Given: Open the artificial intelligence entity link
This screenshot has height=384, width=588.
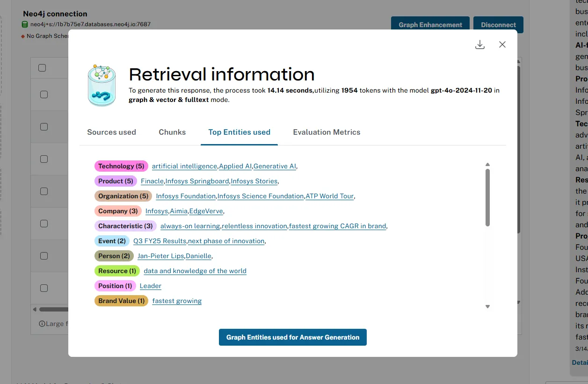Looking at the screenshot, I should (x=184, y=166).
